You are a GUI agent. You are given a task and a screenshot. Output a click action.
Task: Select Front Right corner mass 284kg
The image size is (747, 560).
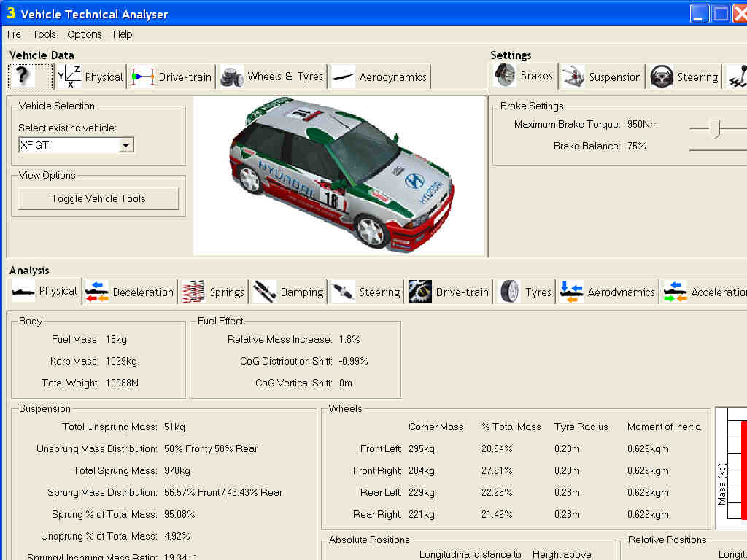tap(422, 471)
